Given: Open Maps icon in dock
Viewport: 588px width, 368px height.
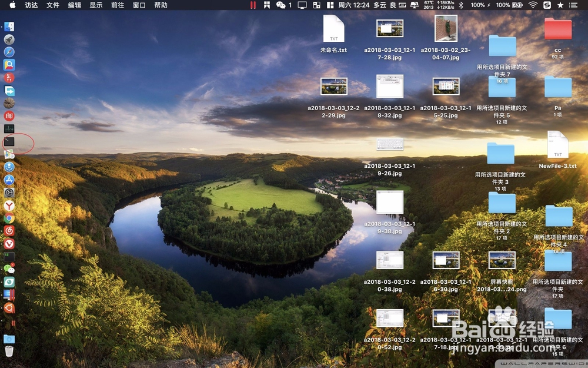Looking at the screenshot, I should click(9, 154).
